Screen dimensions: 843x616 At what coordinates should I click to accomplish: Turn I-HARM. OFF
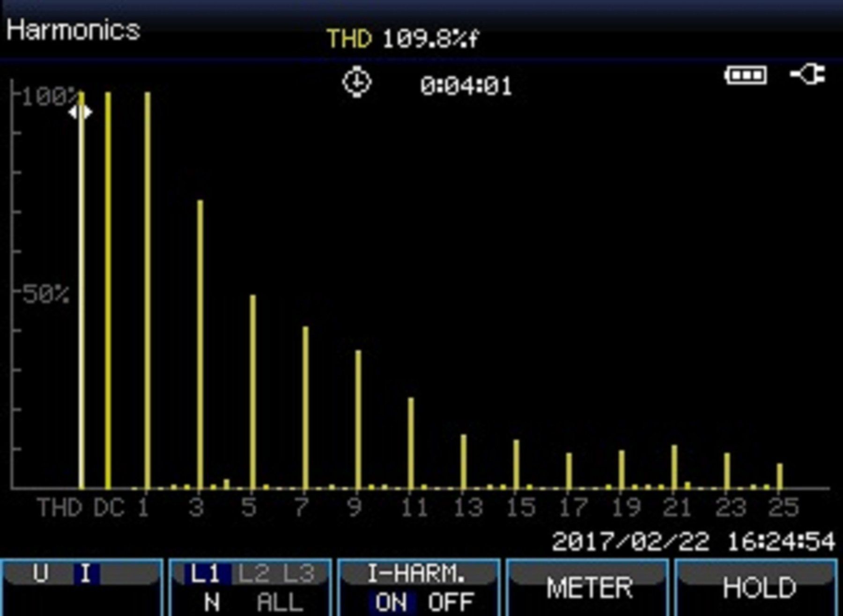pyautogui.click(x=451, y=602)
